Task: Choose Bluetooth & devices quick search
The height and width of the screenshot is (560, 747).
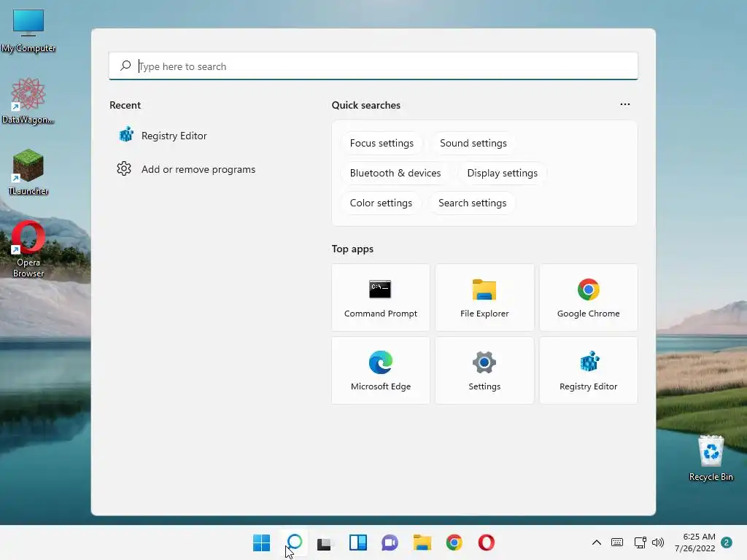Action: pos(395,174)
